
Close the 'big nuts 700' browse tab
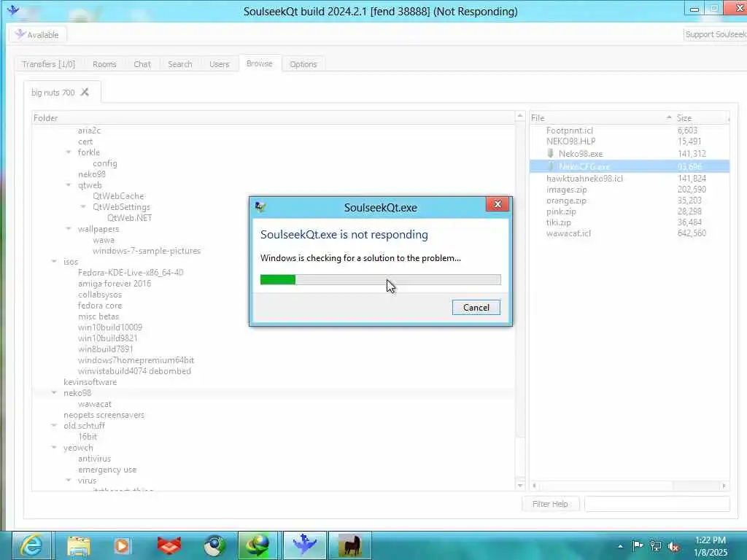coord(85,92)
